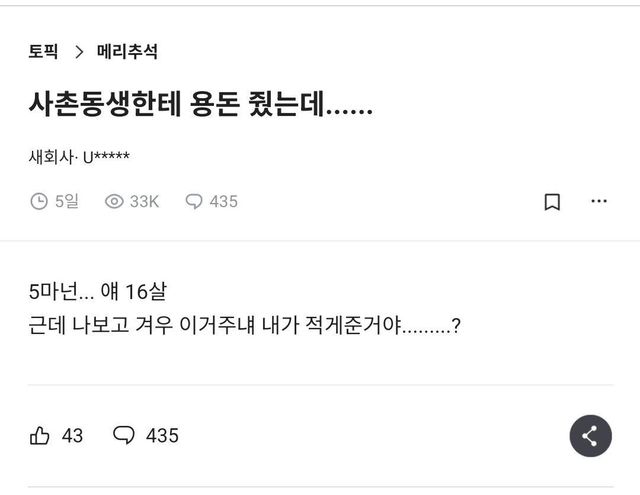Like the post with thumbs-up icon

point(40,435)
